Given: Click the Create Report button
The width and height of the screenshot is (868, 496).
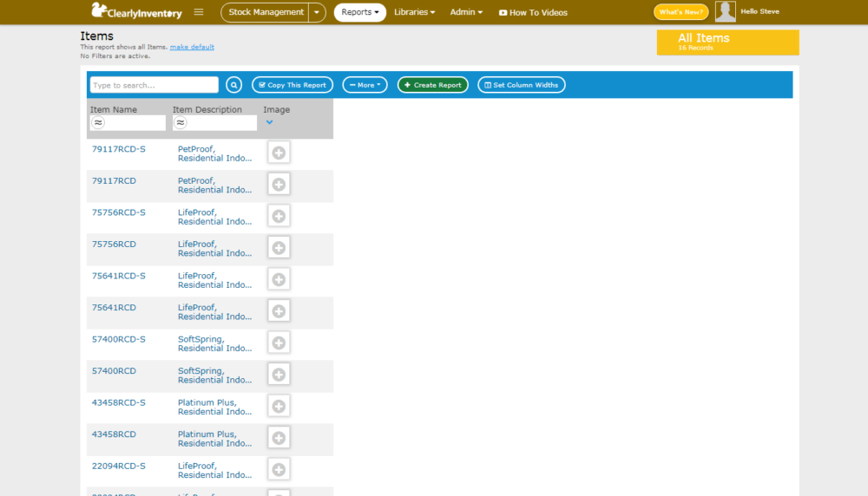Looking at the screenshot, I should pos(433,85).
